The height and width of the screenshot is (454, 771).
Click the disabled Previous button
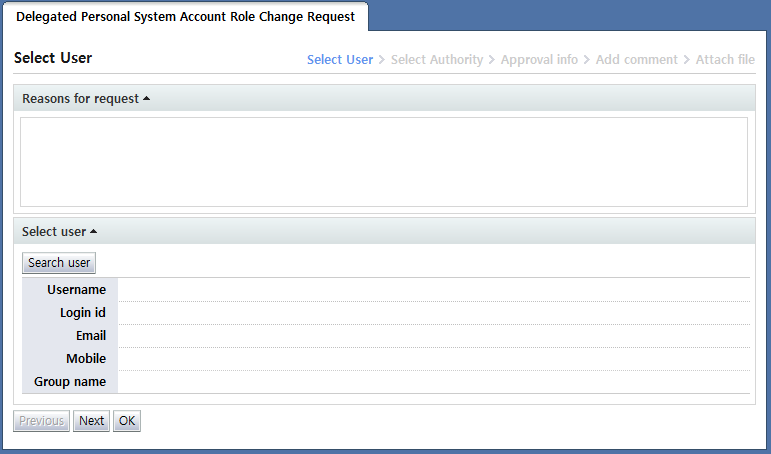click(41, 421)
